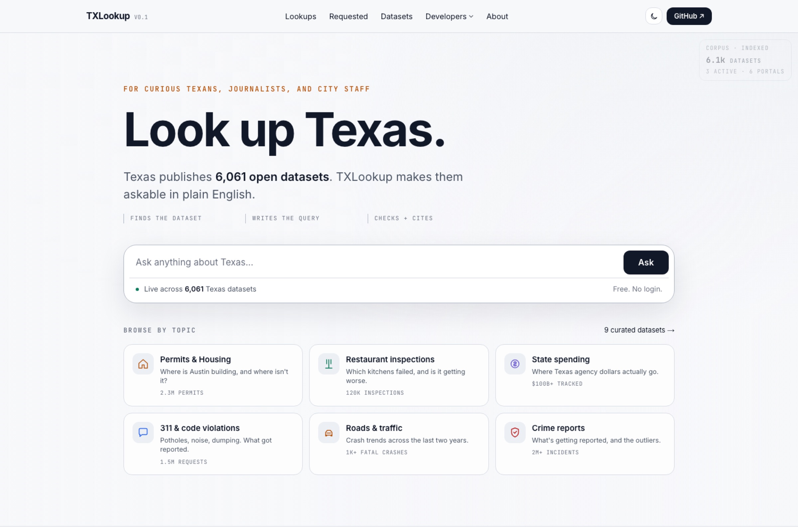Click the 'BROWSE BY TOPIC' heading
The height and width of the screenshot is (532, 798).
160,330
